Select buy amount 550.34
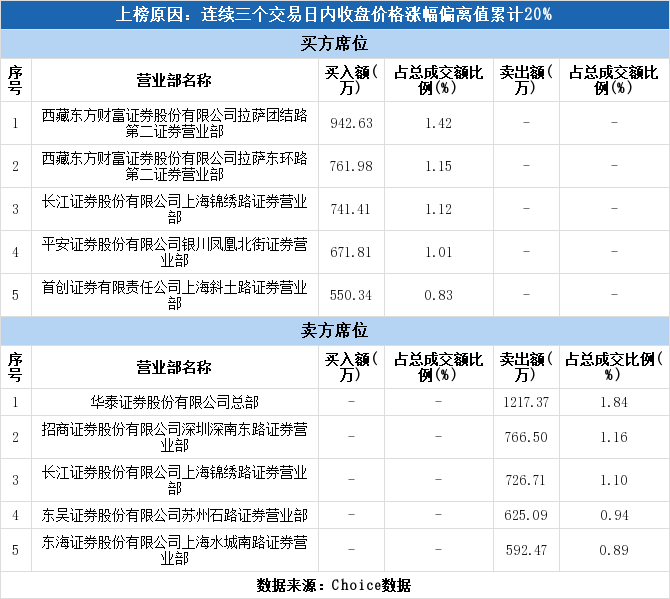The image size is (670, 599). pyautogui.click(x=351, y=295)
